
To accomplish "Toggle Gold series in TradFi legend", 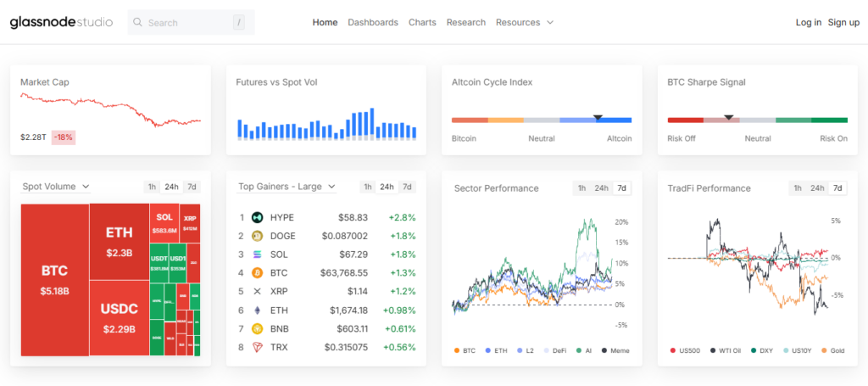I will [x=832, y=350].
